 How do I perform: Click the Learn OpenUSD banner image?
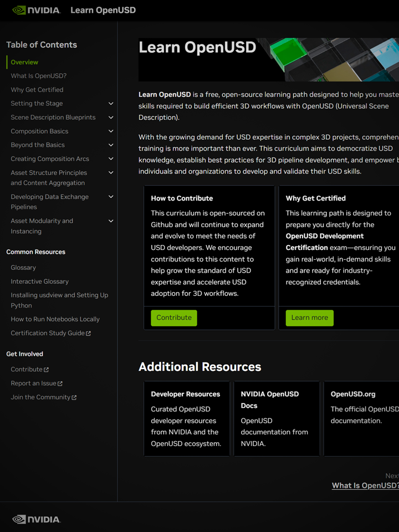pyautogui.click(x=269, y=60)
